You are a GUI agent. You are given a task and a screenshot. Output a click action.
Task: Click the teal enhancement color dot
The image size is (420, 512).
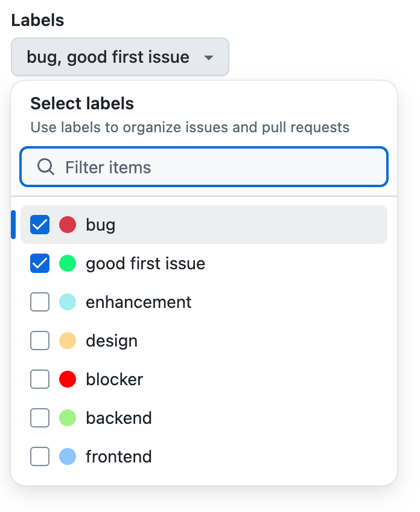pyautogui.click(x=68, y=302)
